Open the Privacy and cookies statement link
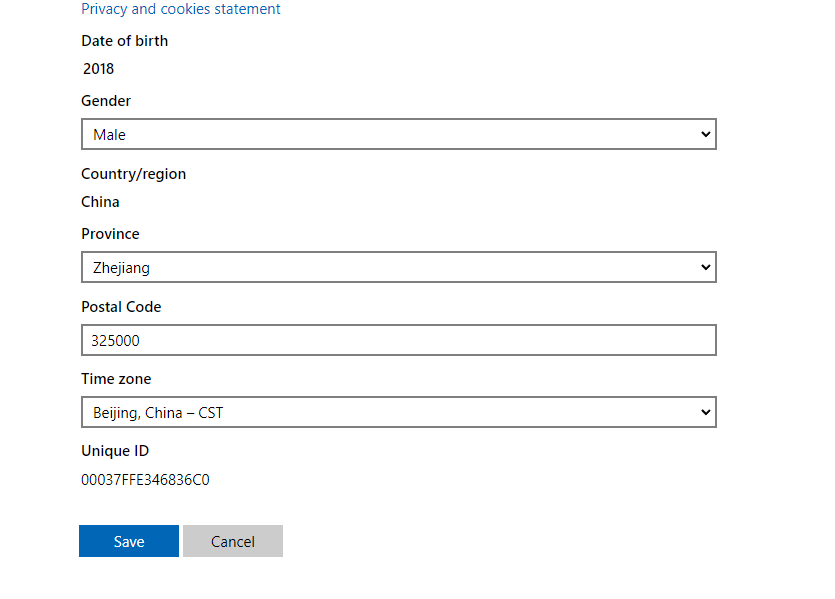 180,9
